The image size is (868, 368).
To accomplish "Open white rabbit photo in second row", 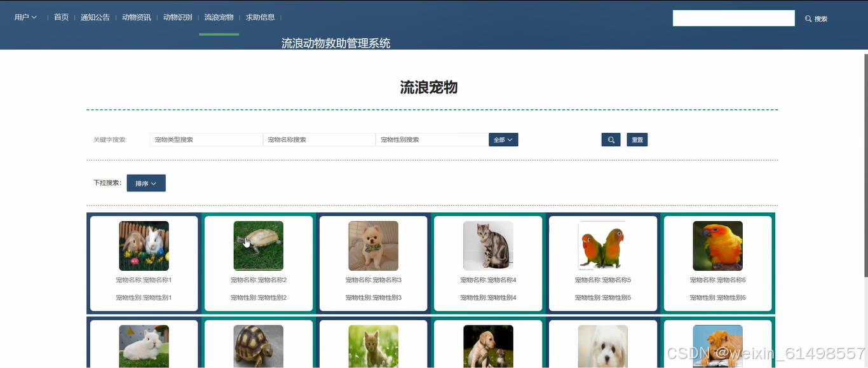I will pyautogui.click(x=144, y=346).
